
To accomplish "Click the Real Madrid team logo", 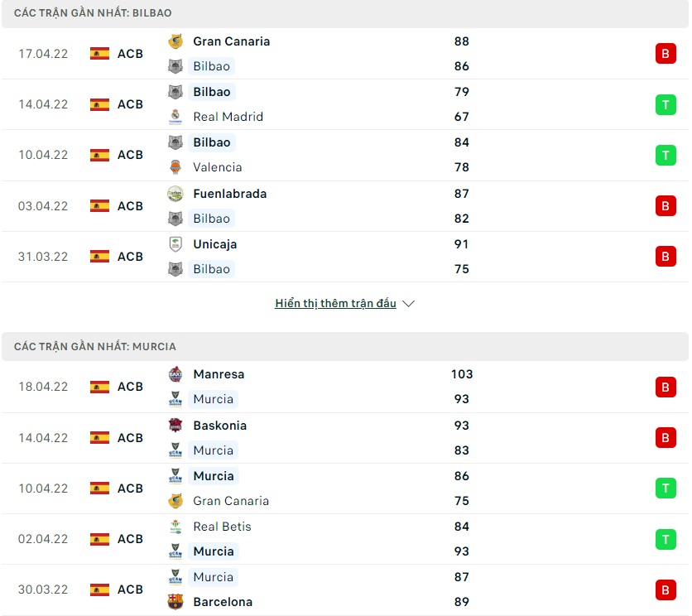I will click(175, 117).
